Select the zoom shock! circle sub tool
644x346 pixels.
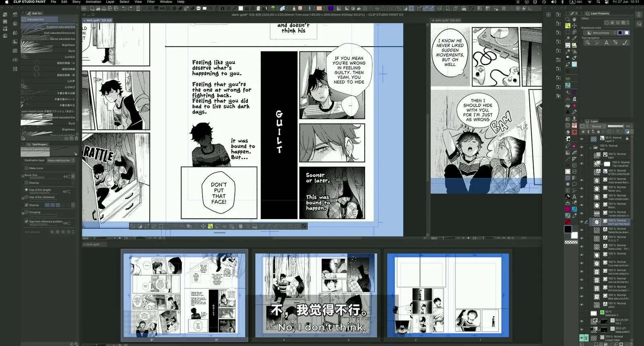pyautogui.click(x=48, y=111)
